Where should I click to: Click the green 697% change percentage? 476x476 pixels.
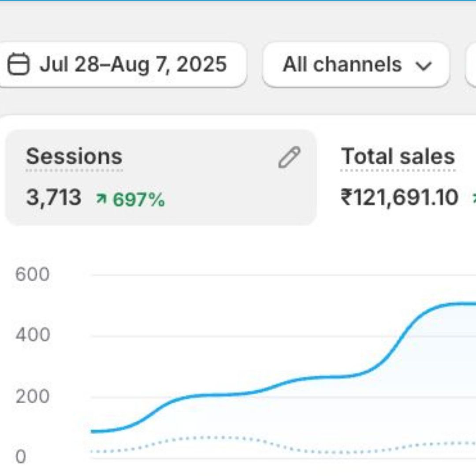click(x=139, y=200)
